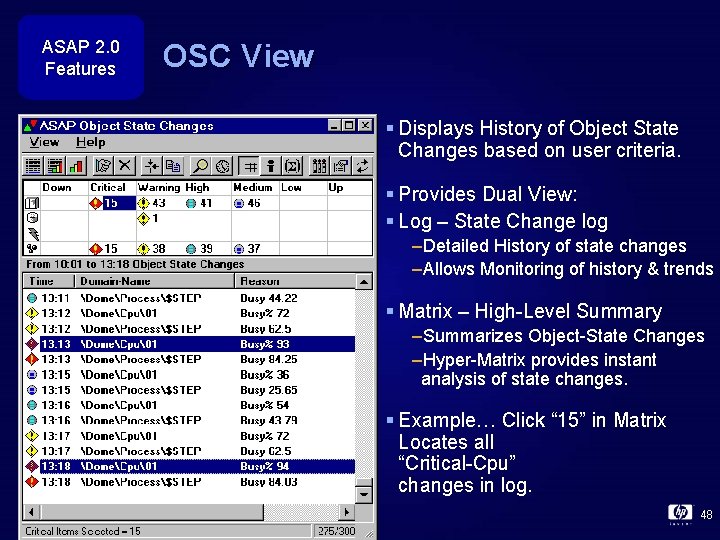The image size is (720, 540).
Task: Select the 13:13 Cpu\01 Busy% 93 row
Action: click(190, 344)
